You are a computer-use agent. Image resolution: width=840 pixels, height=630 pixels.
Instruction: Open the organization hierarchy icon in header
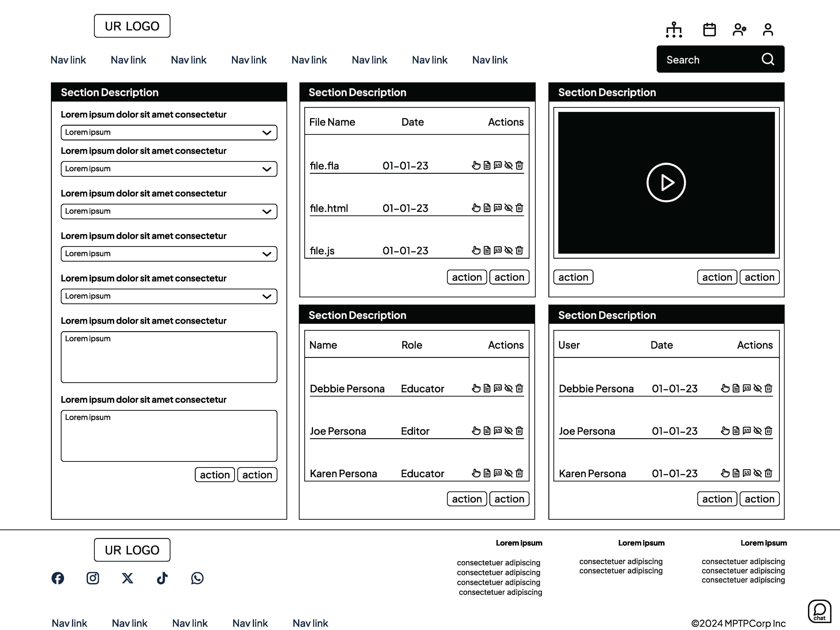pyautogui.click(x=674, y=30)
